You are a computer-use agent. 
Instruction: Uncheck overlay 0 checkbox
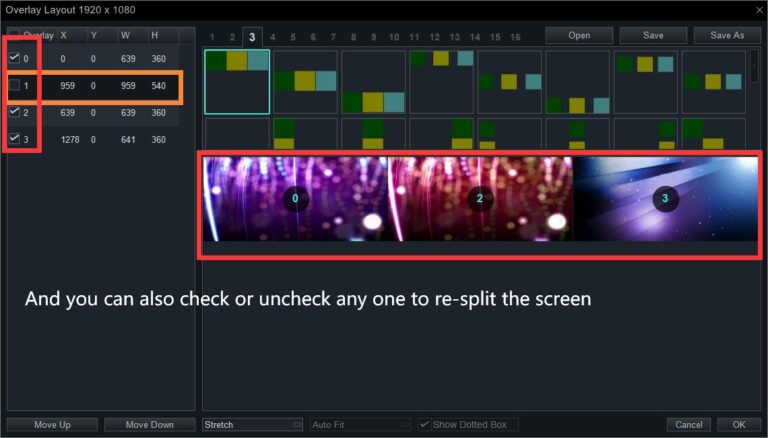(x=14, y=58)
